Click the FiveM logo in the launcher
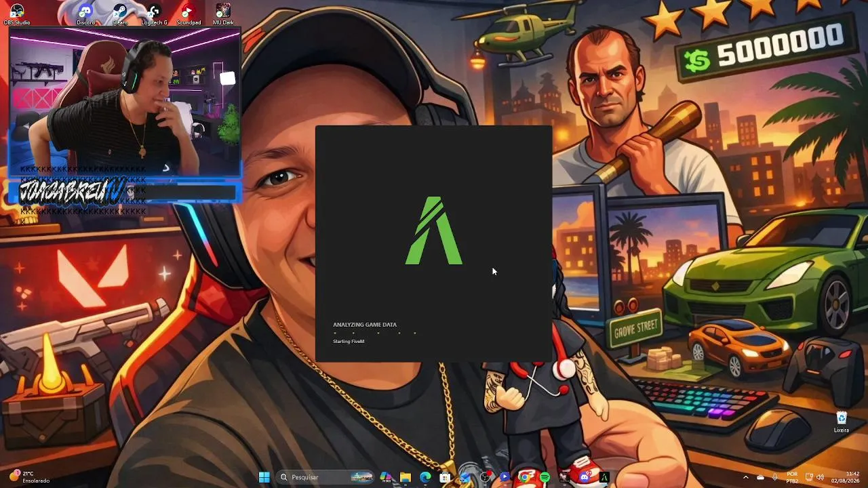The height and width of the screenshot is (488, 868). click(x=434, y=231)
